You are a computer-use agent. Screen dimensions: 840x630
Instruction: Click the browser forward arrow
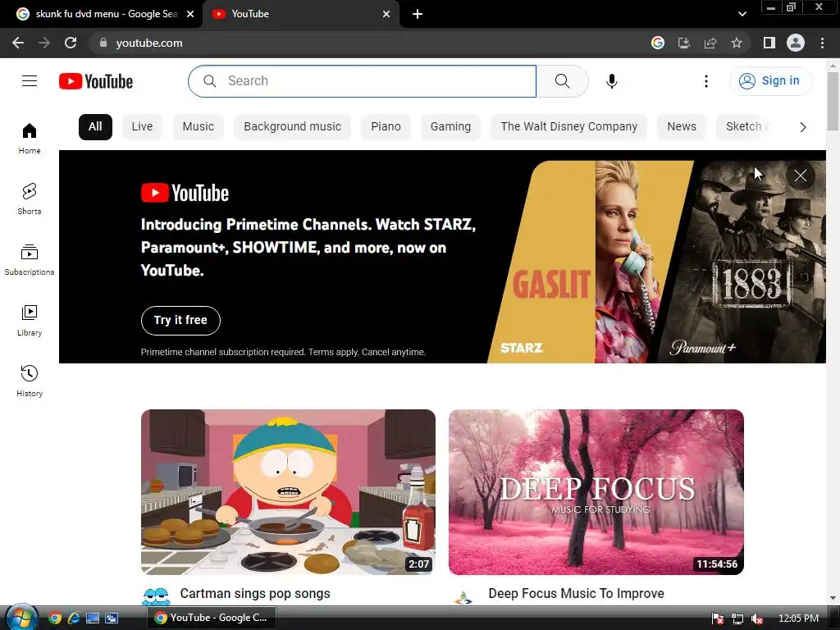(x=44, y=43)
